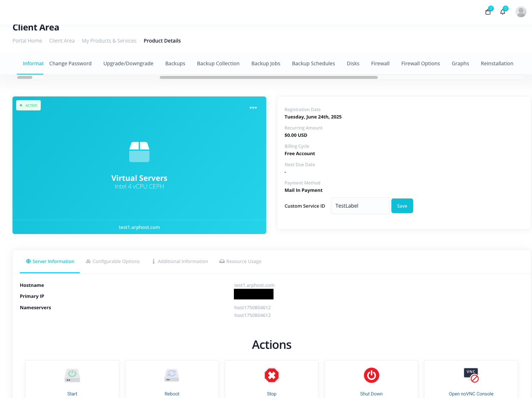The image size is (532, 398).
Task: Open the noVNC Console icon
Action: [471, 375]
